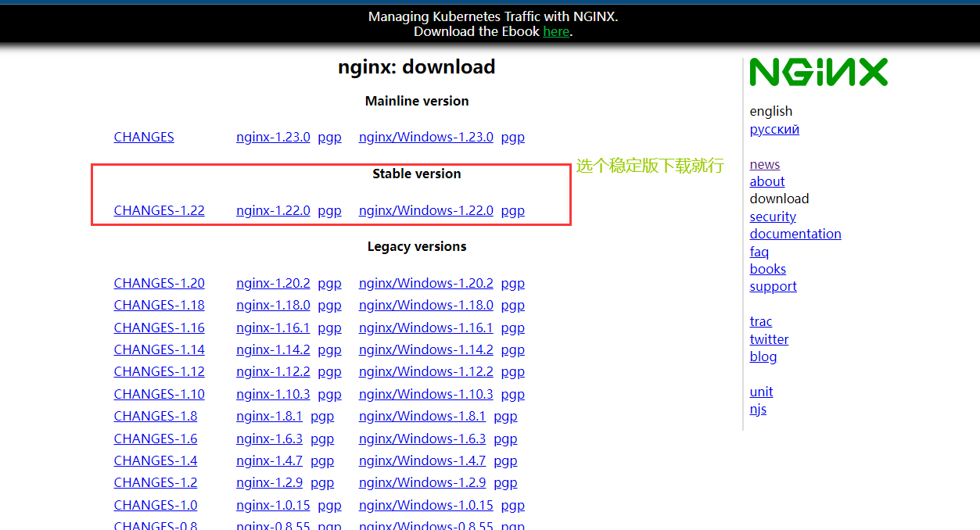Open support page in sidebar
This screenshot has height=530, width=980.
774,286
